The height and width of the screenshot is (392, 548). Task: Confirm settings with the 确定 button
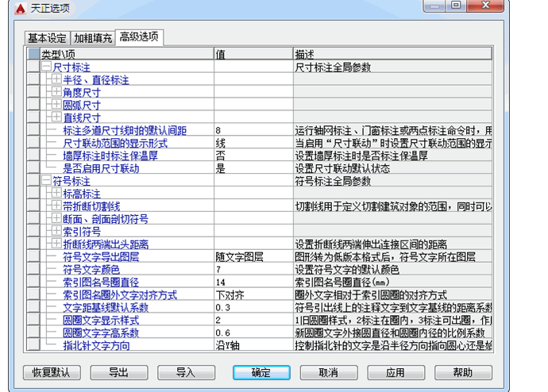(x=261, y=372)
